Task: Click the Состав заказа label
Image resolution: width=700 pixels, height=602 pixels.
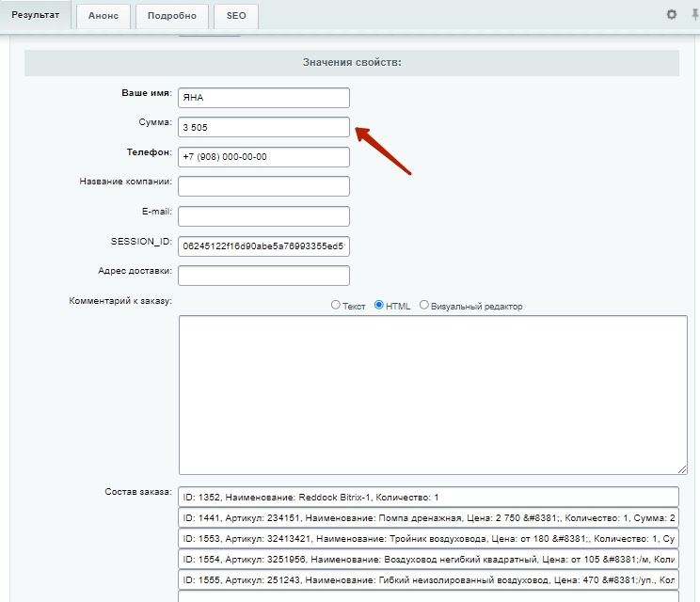Action: point(138,492)
